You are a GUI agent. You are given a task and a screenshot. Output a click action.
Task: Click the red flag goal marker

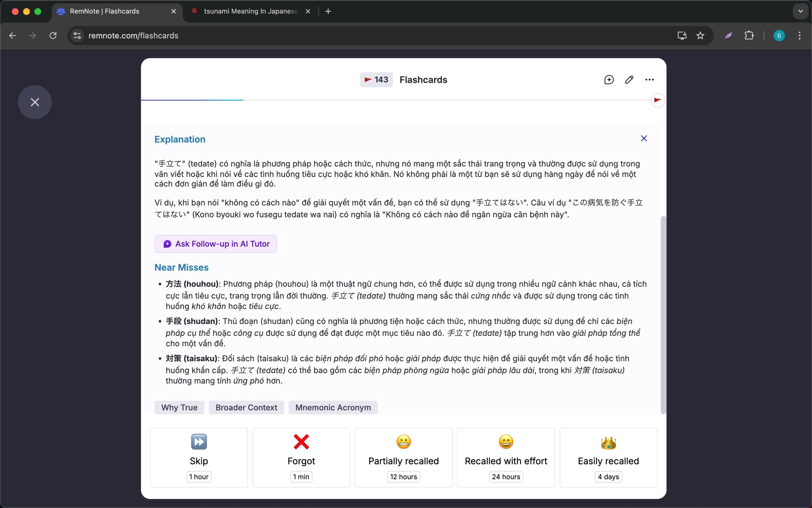click(657, 100)
